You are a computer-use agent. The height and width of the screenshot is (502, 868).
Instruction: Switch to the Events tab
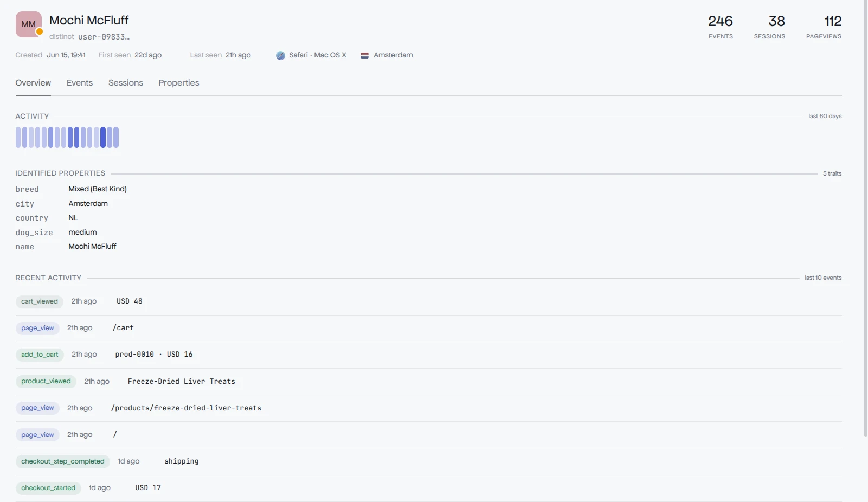[80, 83]
